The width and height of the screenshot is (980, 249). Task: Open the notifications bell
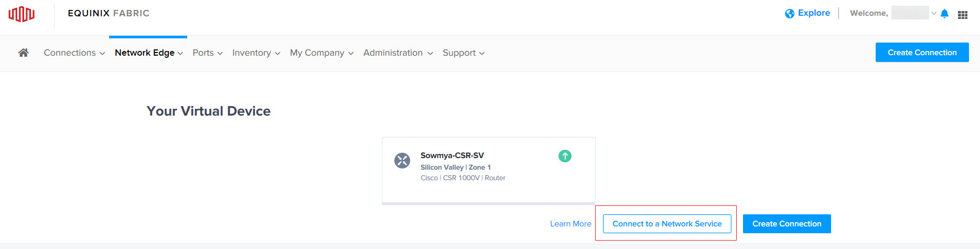point(944,14)
